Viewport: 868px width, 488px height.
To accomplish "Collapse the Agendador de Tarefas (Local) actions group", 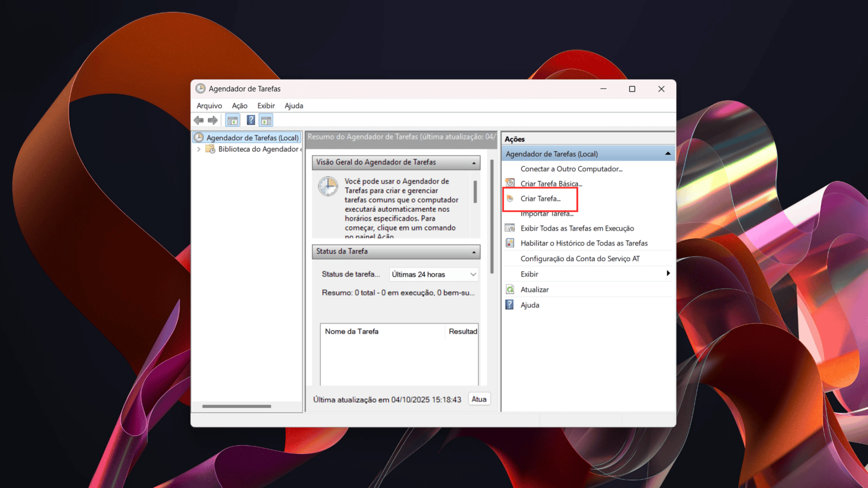I will tap(668, 154).
